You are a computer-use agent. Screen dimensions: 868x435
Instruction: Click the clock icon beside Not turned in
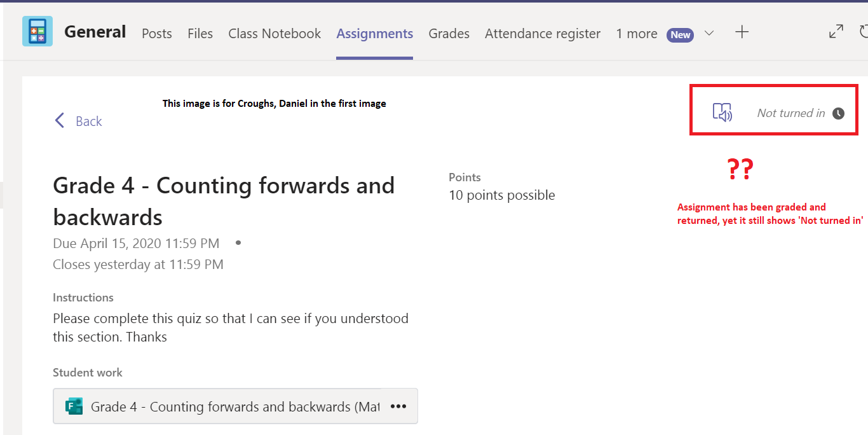pos(839,113)
